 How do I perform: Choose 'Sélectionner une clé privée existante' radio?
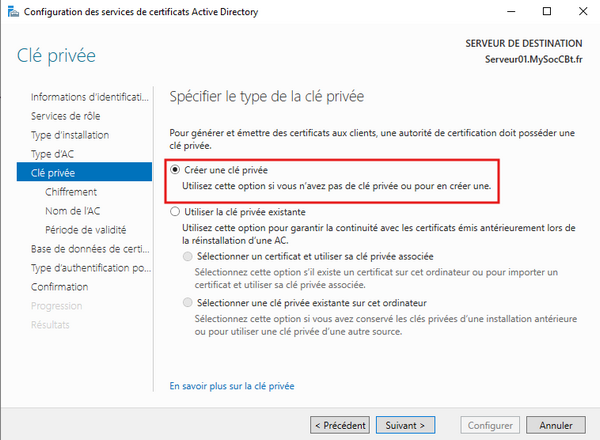pos(190,302)
